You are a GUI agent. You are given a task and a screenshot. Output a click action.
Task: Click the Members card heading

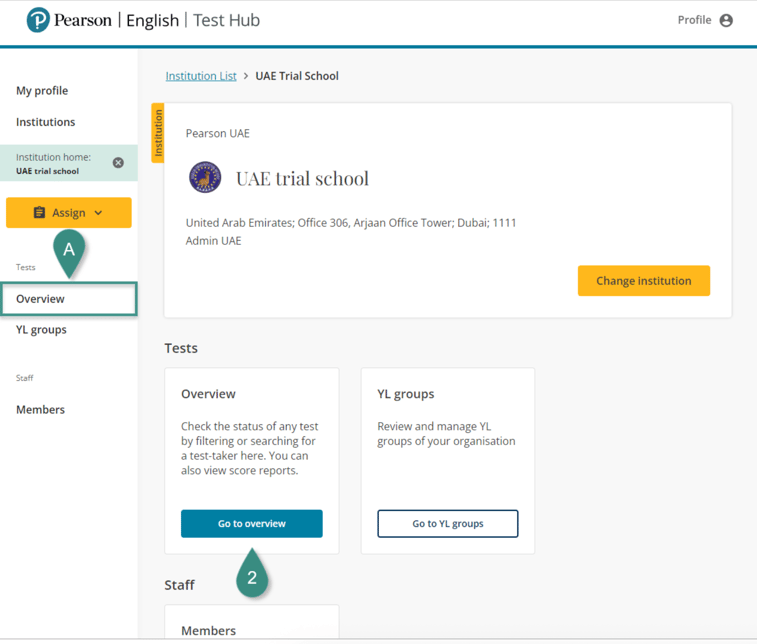coord(208,631)
